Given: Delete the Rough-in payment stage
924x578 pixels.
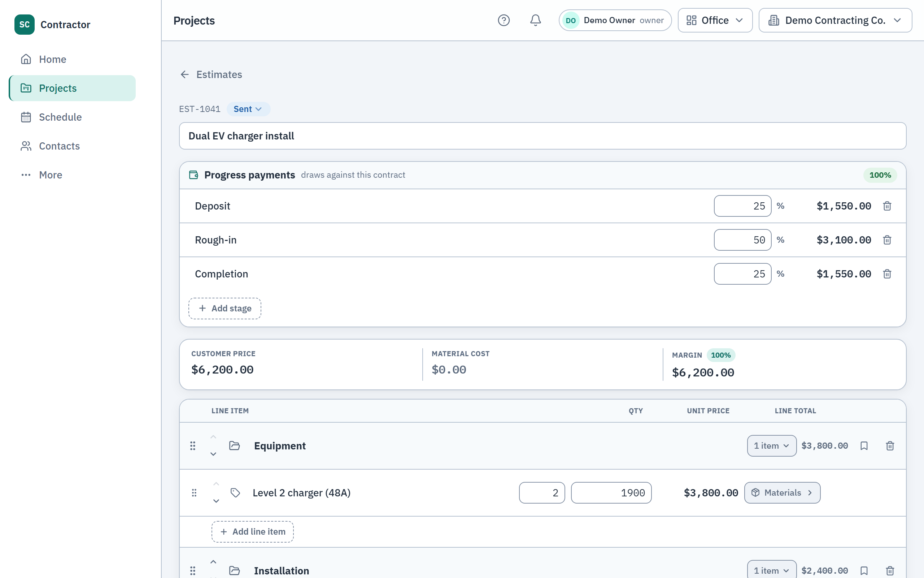Looking at the screenshot, I should click(887, 240).
